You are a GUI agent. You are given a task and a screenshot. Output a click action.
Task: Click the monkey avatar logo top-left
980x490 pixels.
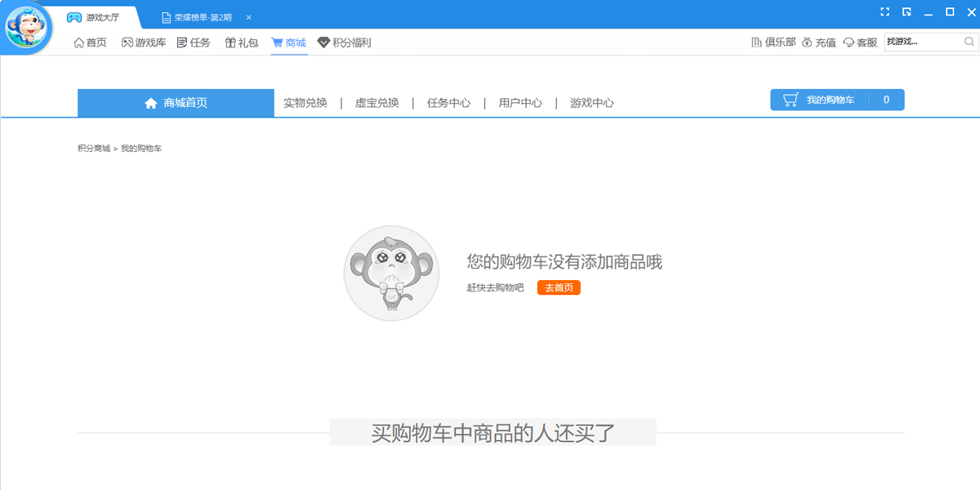coord(27,27)
